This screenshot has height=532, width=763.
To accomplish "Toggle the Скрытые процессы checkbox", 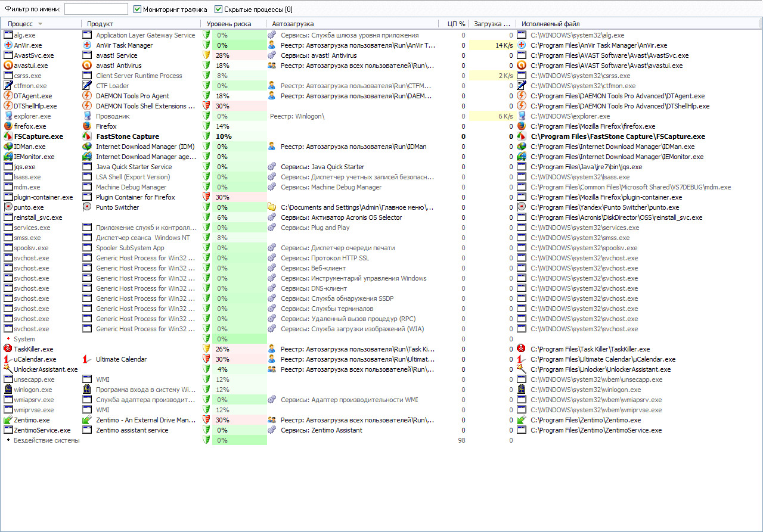I will [218, 10].
